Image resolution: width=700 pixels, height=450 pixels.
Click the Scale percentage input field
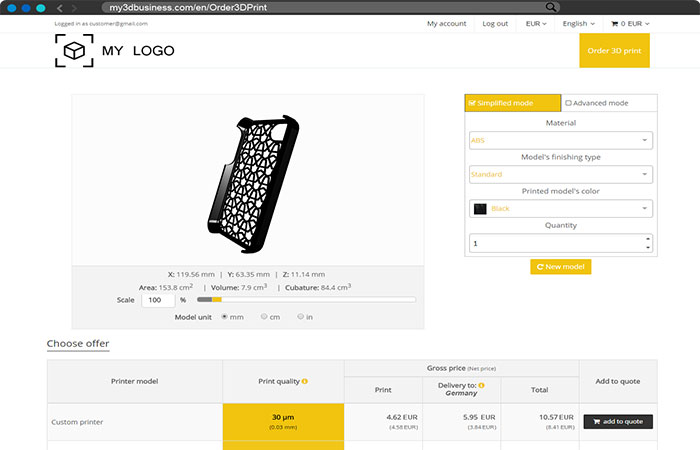click(158, 300)
